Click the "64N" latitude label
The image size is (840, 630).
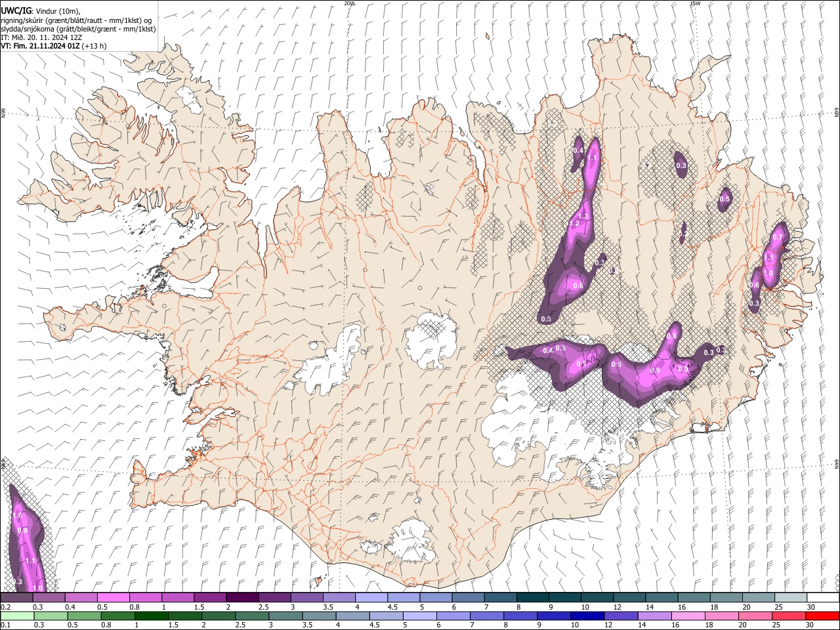point(837,463)
